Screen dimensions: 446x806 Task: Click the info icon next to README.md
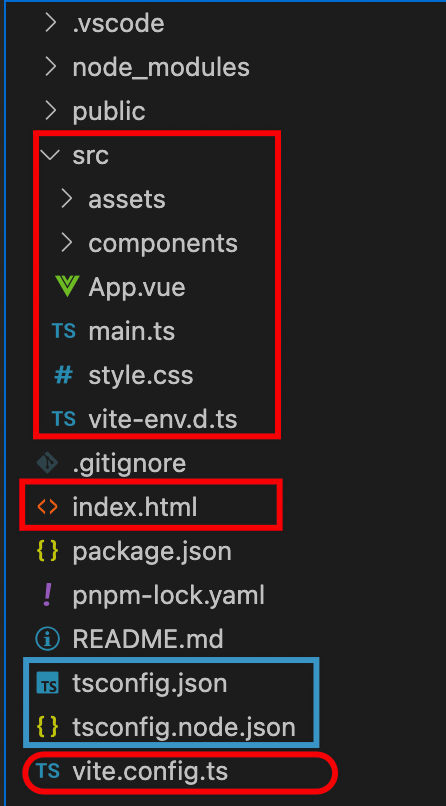pos(47,639)
